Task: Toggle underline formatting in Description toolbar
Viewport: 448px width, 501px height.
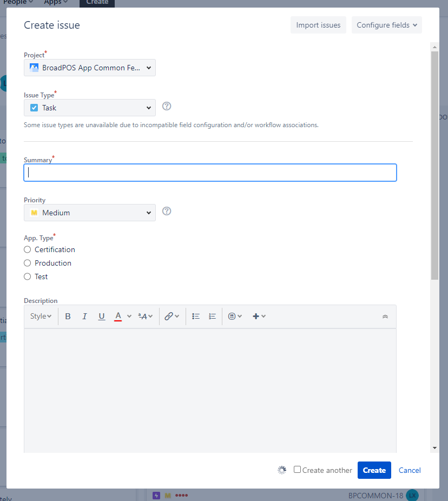Action: point(102,317)
